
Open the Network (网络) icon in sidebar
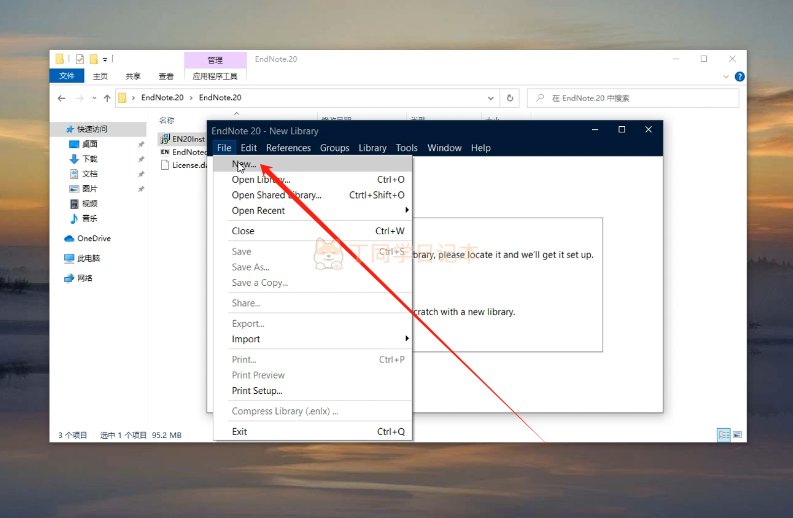coord(69,278)
